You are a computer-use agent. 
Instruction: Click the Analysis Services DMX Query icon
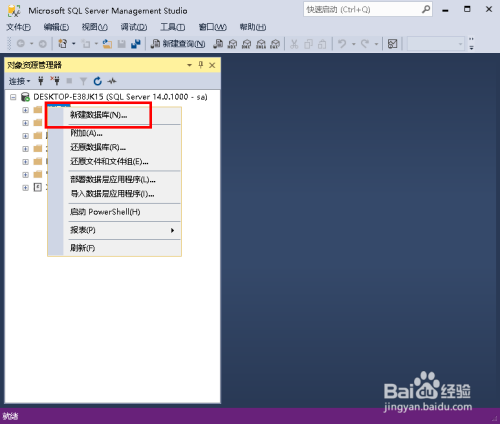coord(247,44)
